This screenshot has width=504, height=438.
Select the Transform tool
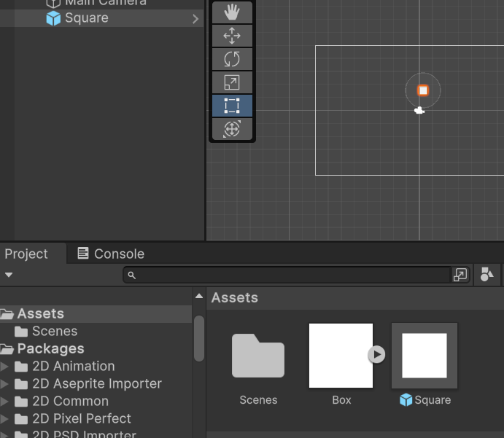232,129
